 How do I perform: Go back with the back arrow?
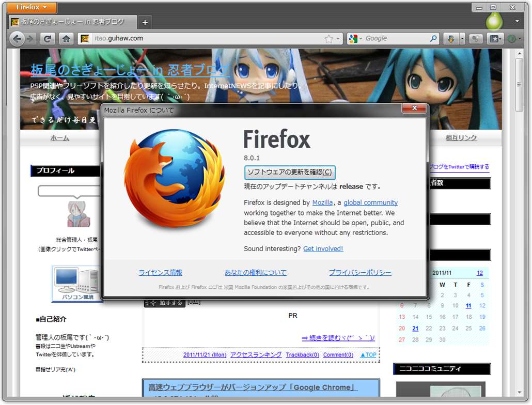pyautogui.click(x=17, y=39)
